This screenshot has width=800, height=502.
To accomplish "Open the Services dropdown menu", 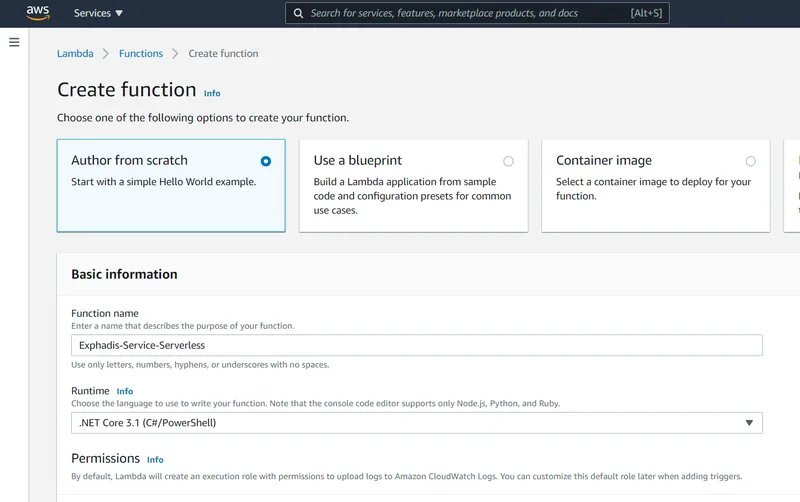I will [98, 13].
